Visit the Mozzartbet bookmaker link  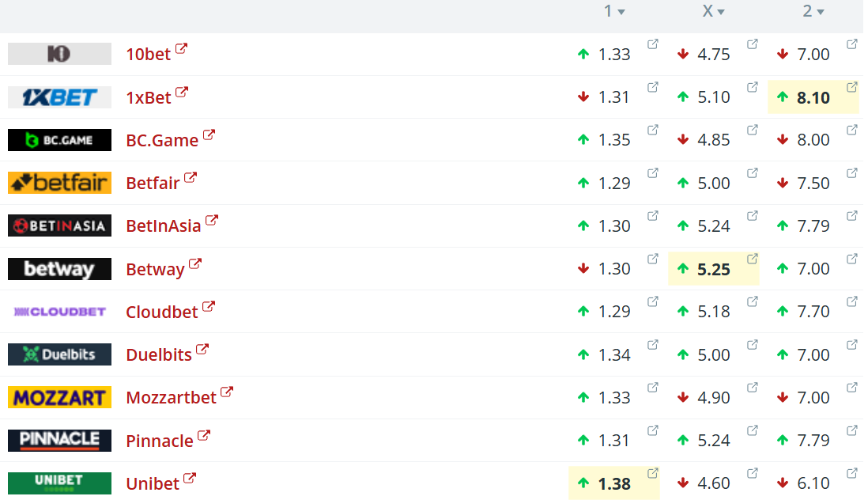click(x=171, y=397)
